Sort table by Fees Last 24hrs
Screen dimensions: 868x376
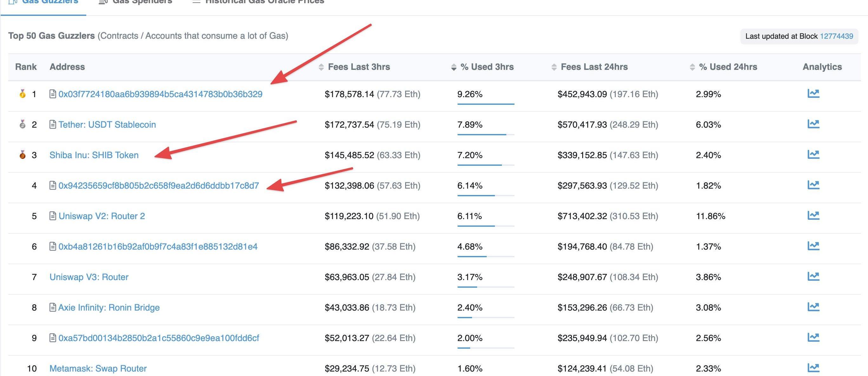[x=589, y=67]
